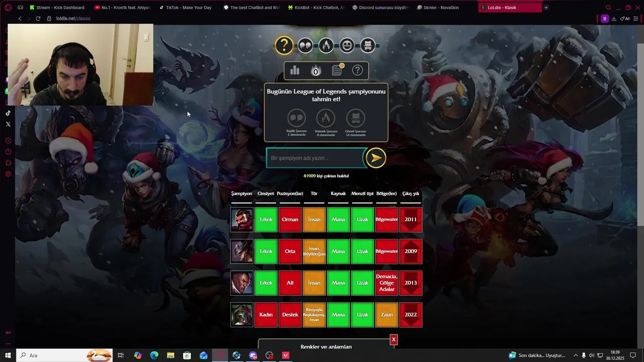The width and height of the screenshot is (644, 362).
Task: Click the first guessed champion portrait (2011 row)
Action: (242, 220)
